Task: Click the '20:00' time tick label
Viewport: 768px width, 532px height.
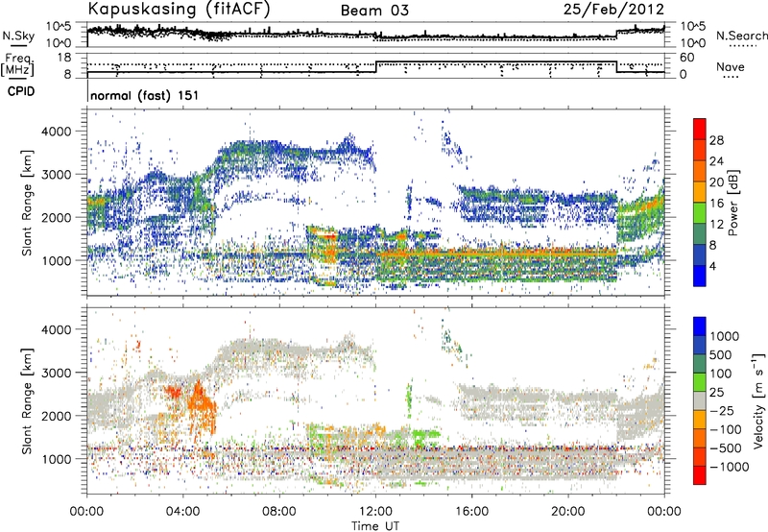Action: 567,512
